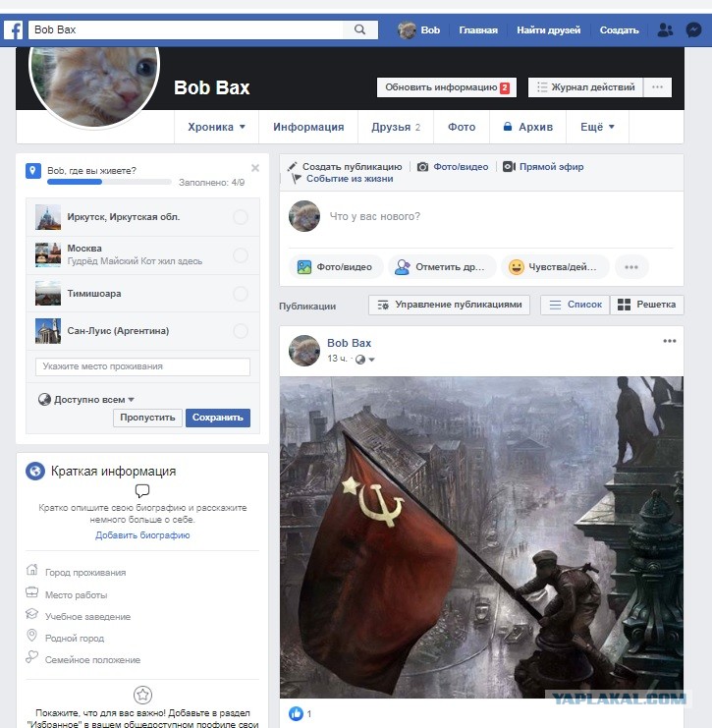Image resolution: width=712 pixels, height=728 pixels.
Task: Open the post audience globe dropdown
Action: click(364, 360)
